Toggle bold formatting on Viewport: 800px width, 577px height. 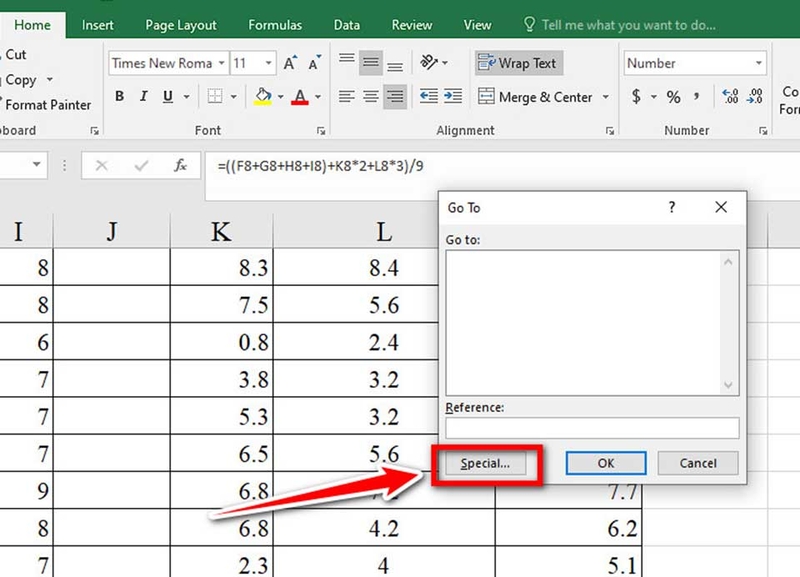(x=119, y=96)
